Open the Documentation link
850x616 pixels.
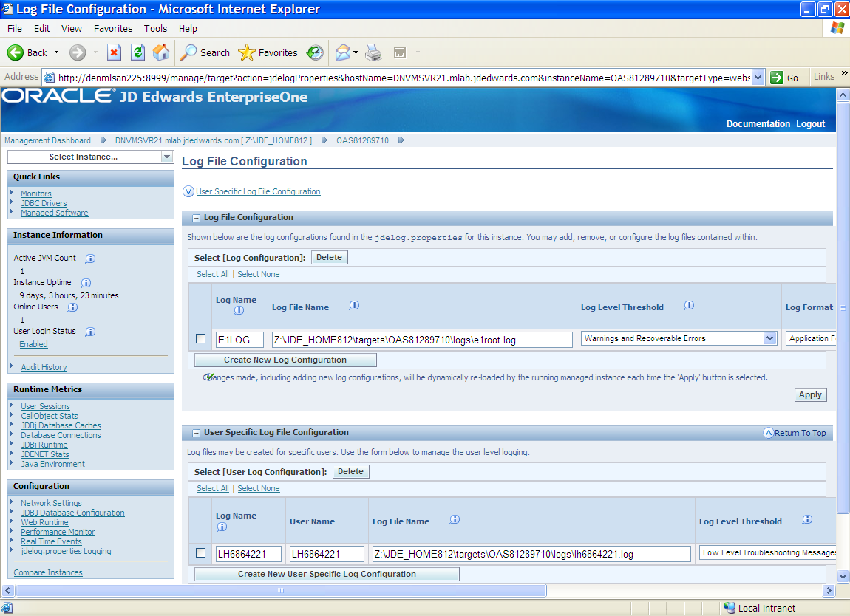758,124
